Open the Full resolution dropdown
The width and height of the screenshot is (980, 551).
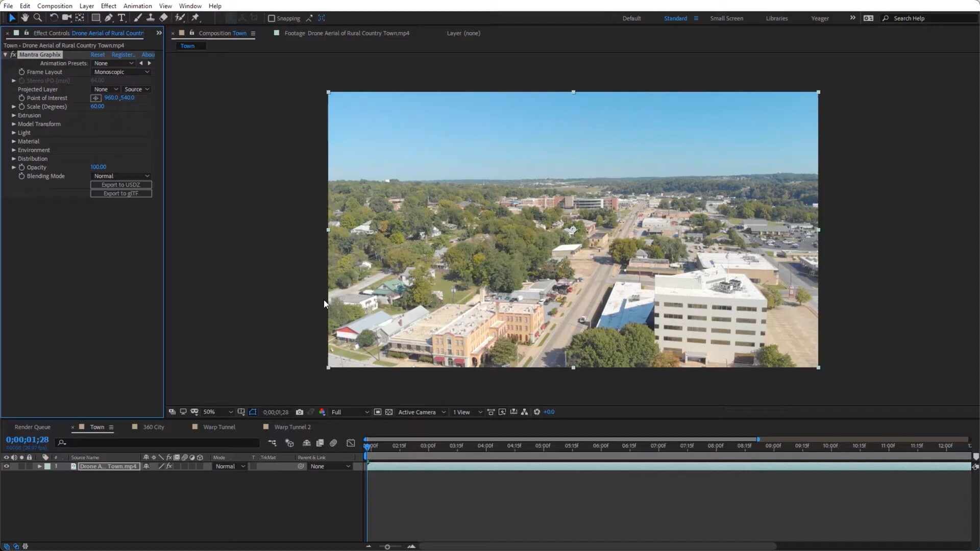click(x=350, y=412)
